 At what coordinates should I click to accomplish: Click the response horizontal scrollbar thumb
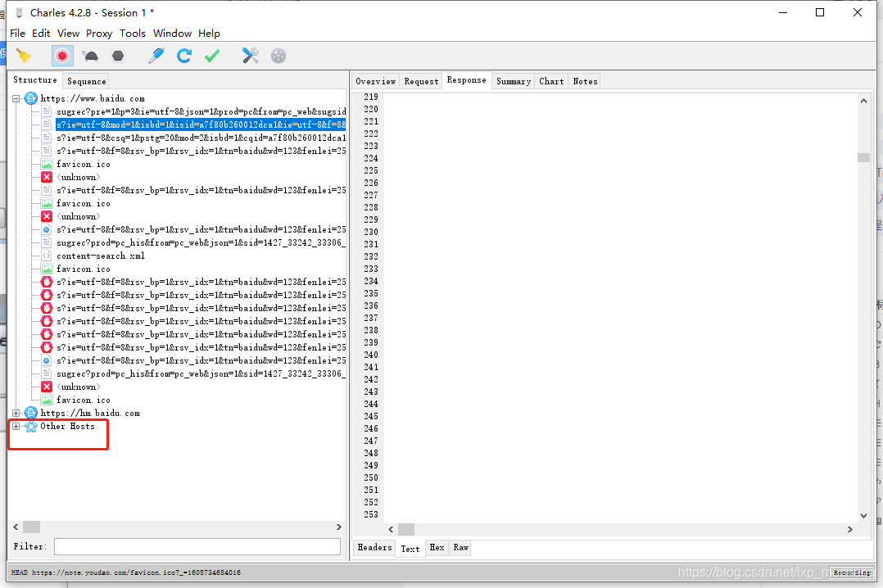coord(406,529)
